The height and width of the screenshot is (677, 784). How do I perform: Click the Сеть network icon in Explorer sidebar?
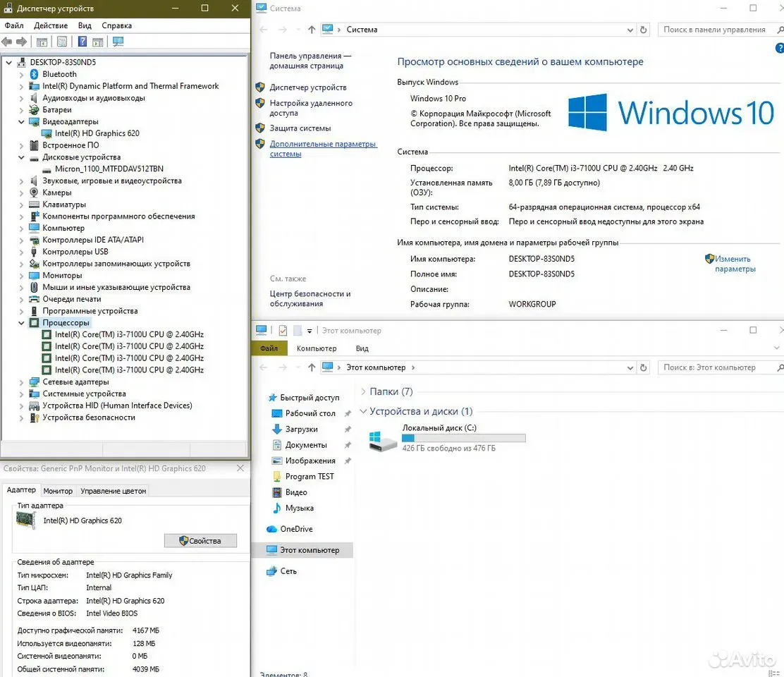tap(272, 571)
